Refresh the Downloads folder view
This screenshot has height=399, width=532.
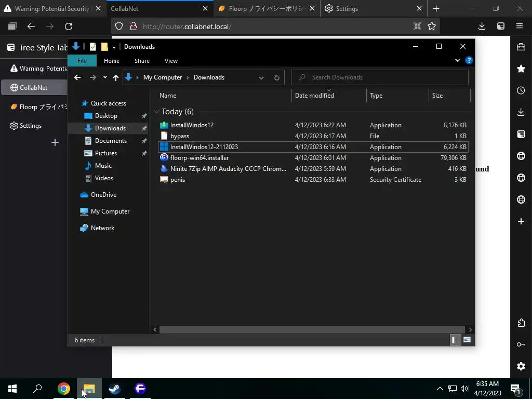click(x=277, y=77)
